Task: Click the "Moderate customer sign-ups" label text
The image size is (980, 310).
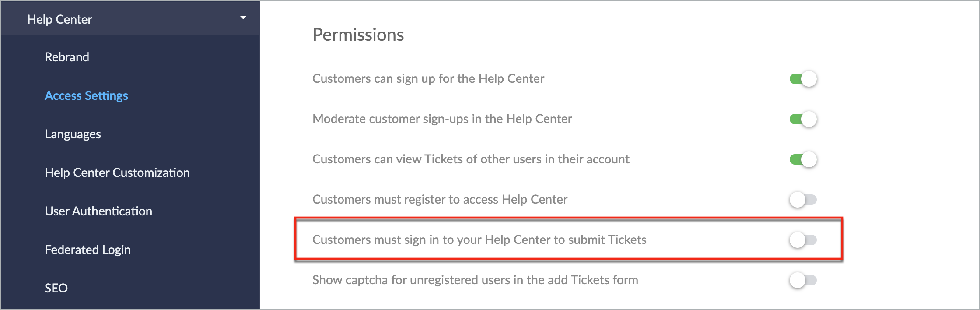Action: 442,119
